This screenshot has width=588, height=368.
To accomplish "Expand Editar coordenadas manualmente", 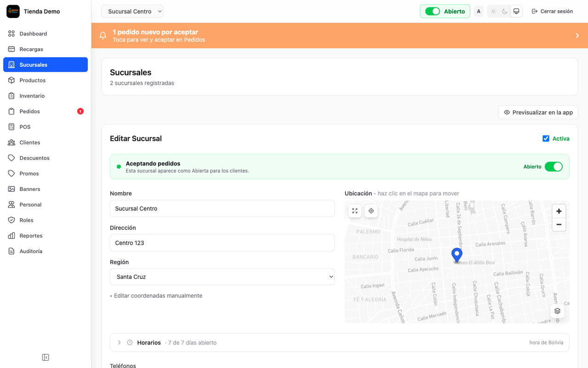I will pyautogui.click(x=156, y=296).
